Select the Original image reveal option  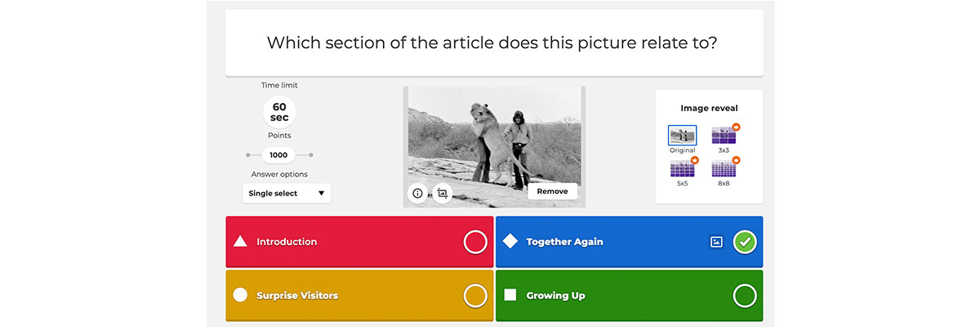tap(683, 135)
